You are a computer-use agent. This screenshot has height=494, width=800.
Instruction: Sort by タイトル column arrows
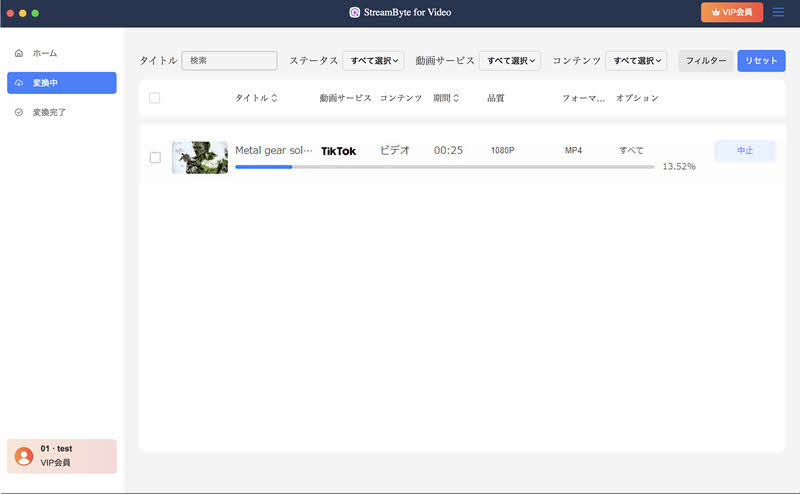(x=274, y=97)
